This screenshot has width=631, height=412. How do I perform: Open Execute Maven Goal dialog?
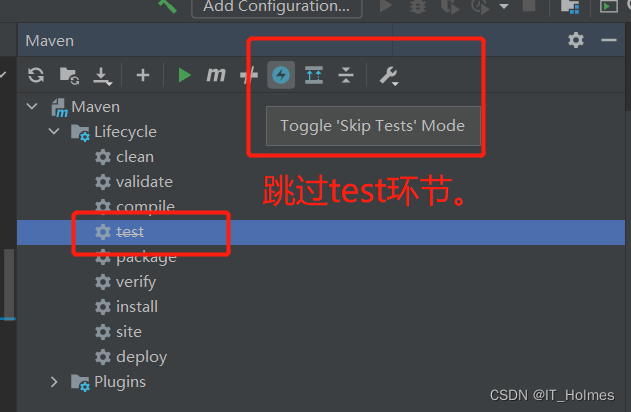(216, 75)
